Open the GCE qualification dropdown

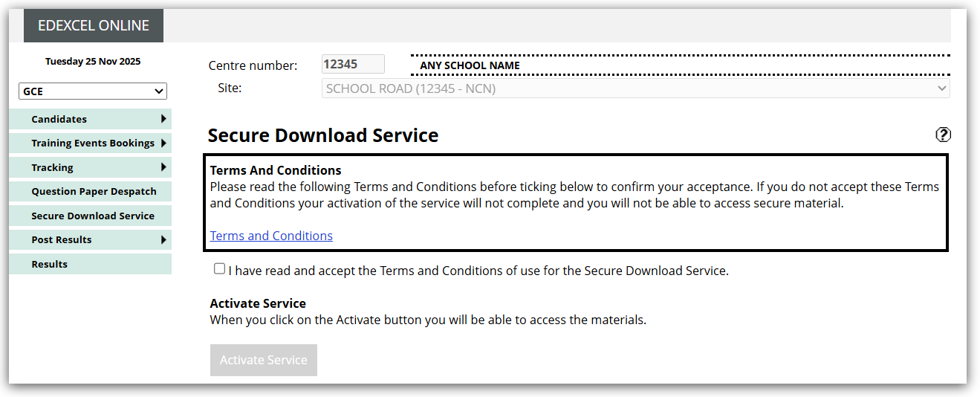[93, 91]
